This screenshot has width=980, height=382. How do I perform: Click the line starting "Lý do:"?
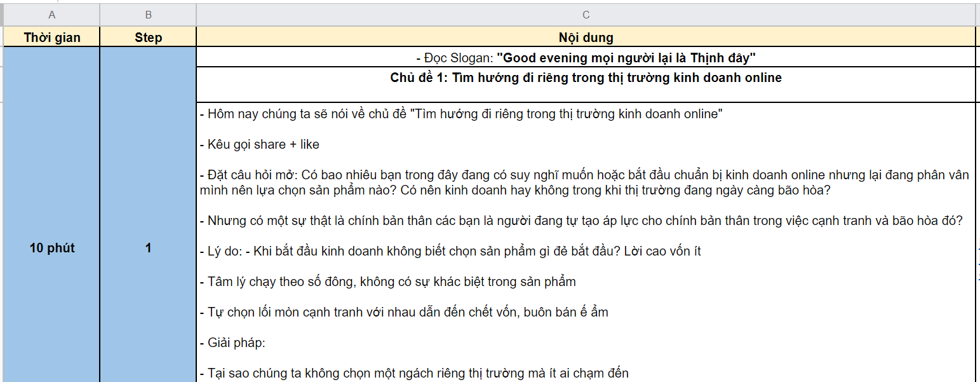[x=450, y=251]
